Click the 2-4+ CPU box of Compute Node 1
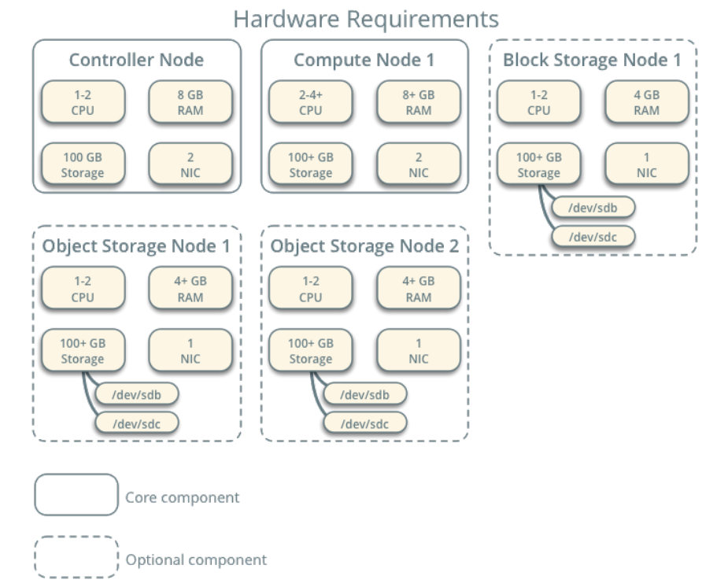Image resolution: width=728 pixels, height=587 pixels. click(310, 102)
